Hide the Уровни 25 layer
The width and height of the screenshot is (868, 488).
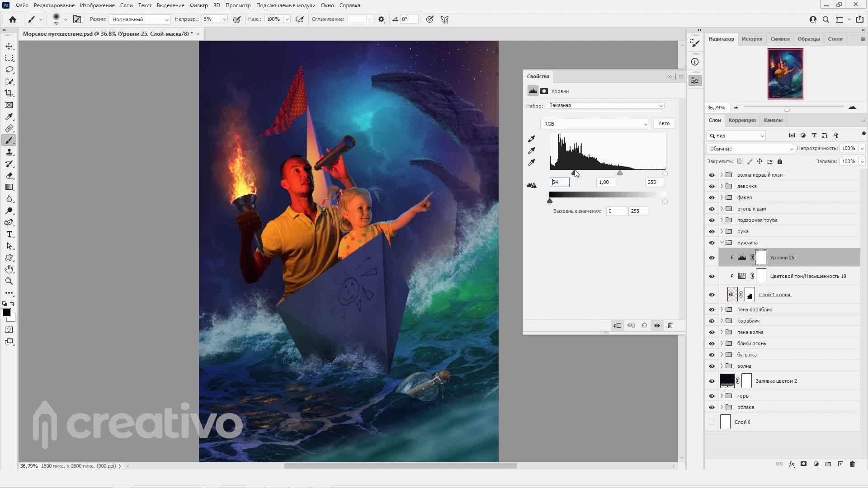tap(712, 258)
